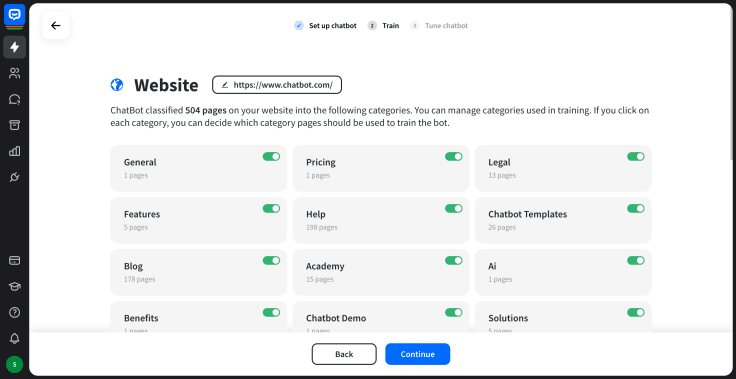Click the ChatBot logo icon
This screenshot has width=736, height=379.
coord(15,14)
